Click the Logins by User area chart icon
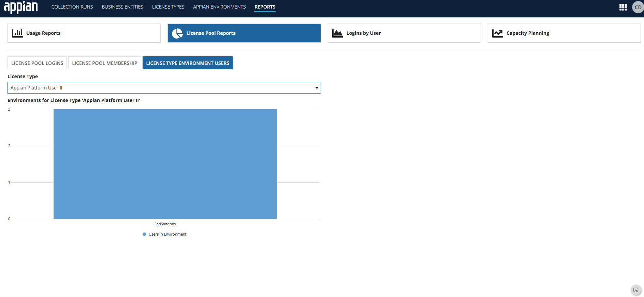The height and width of the screenshot is (297, 644). pyautogui.click(x=337, y=33)
